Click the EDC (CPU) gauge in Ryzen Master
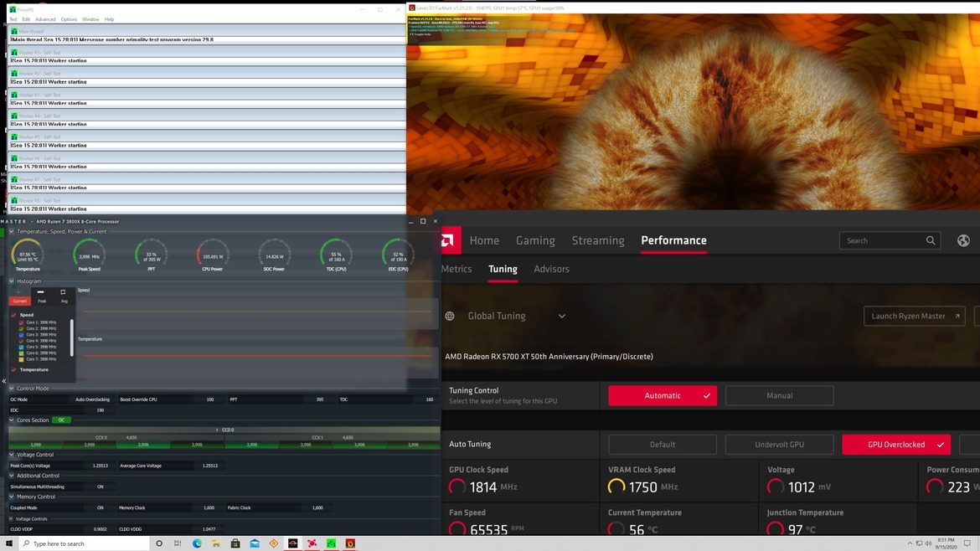Screen dimensions: 980x551 398,255
